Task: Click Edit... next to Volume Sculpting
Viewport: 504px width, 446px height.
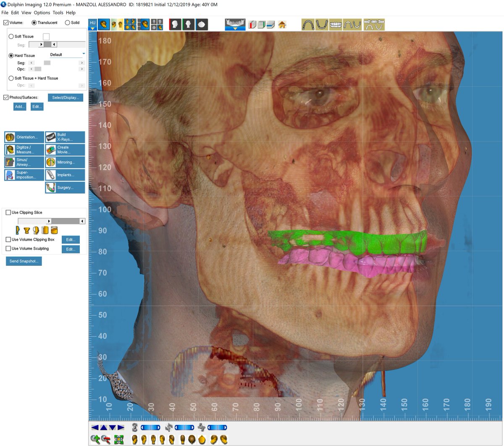Action: click(x=71, y=249)
